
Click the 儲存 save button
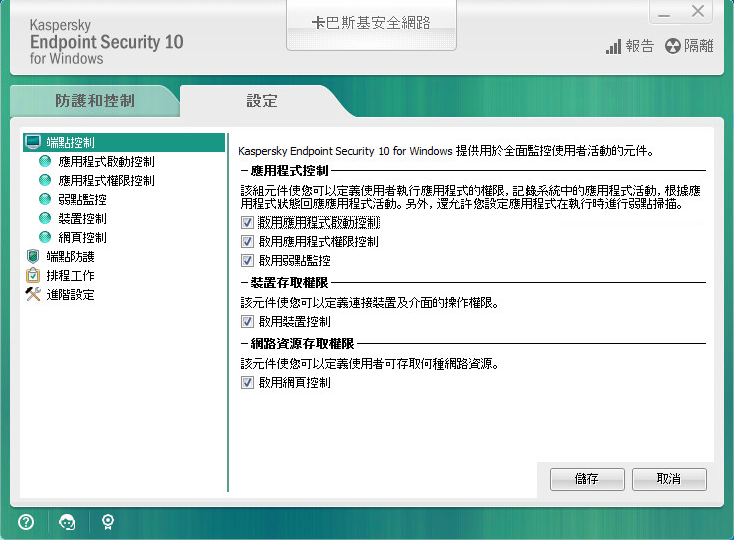[x=587, y=479]
